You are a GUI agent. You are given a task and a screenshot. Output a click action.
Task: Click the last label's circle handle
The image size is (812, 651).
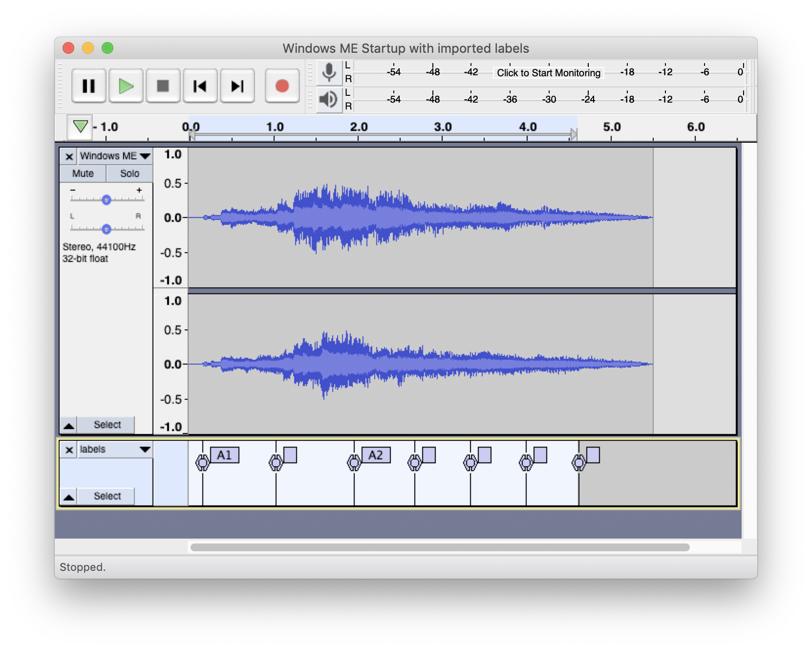tap(578, 462)
